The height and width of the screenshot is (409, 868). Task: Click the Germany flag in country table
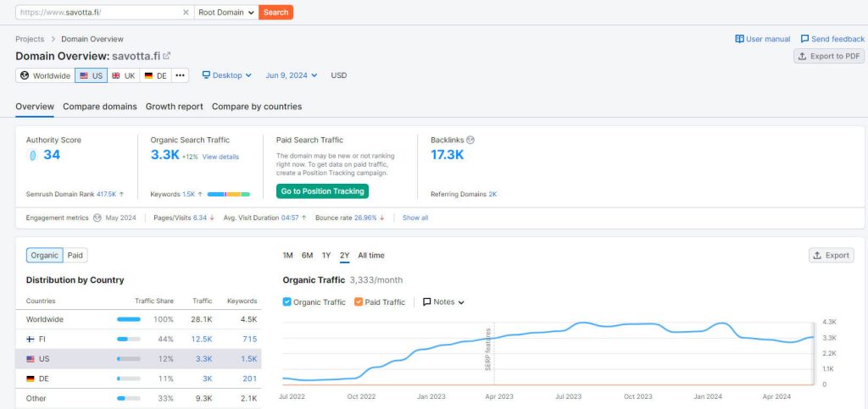[31, 379]
